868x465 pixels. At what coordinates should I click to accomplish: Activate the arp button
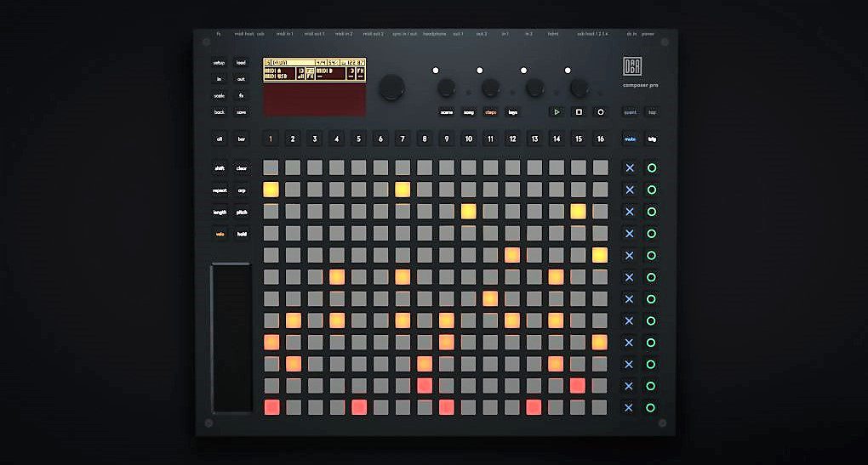tap(242, 190)
